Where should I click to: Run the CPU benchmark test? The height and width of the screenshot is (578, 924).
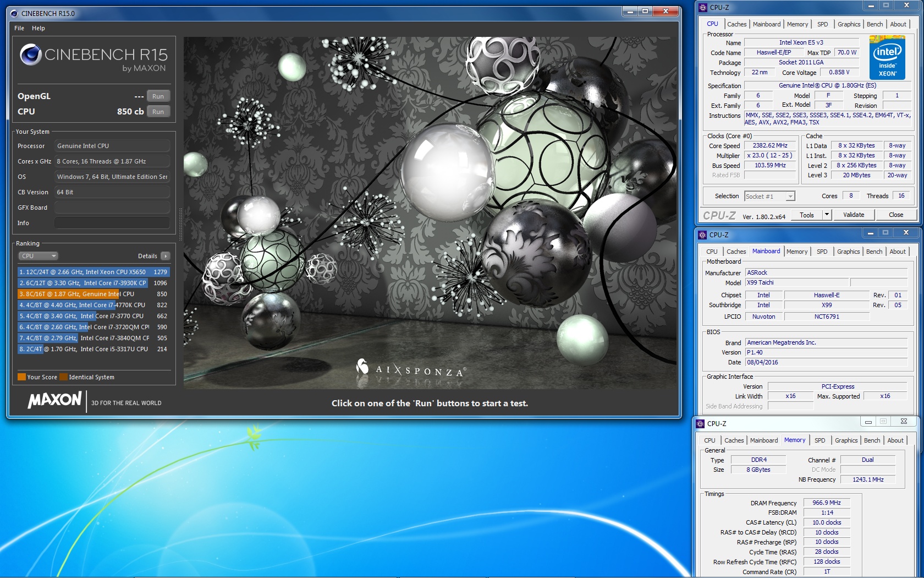(158, 112)
